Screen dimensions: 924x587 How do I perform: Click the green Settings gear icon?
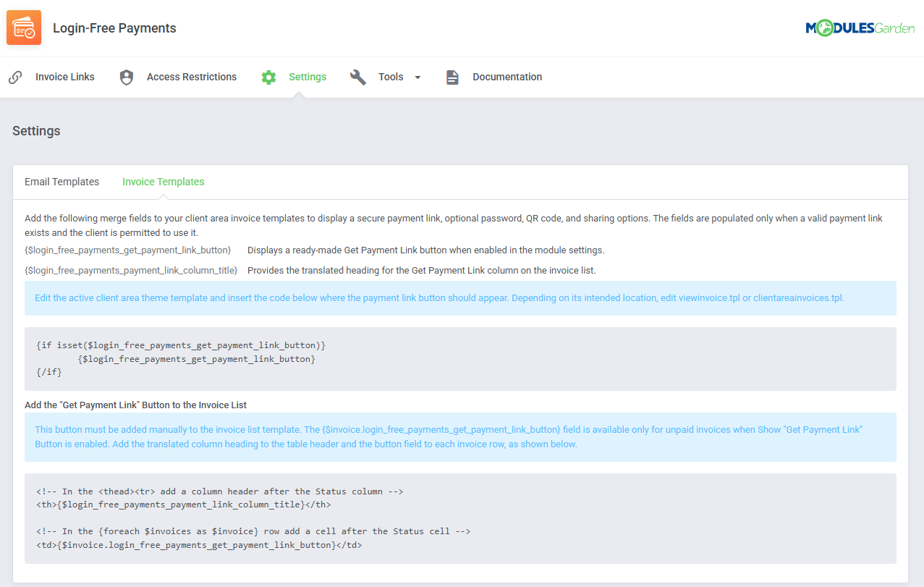point(268,77)
